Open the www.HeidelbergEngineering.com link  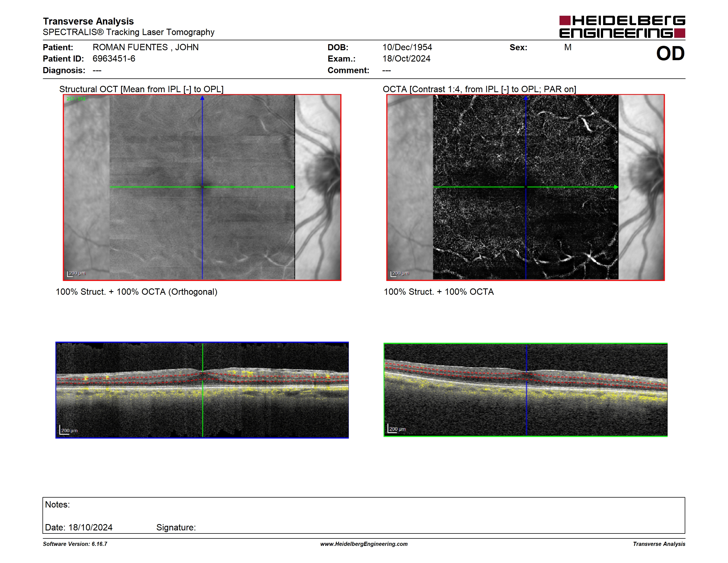point(364,544)
